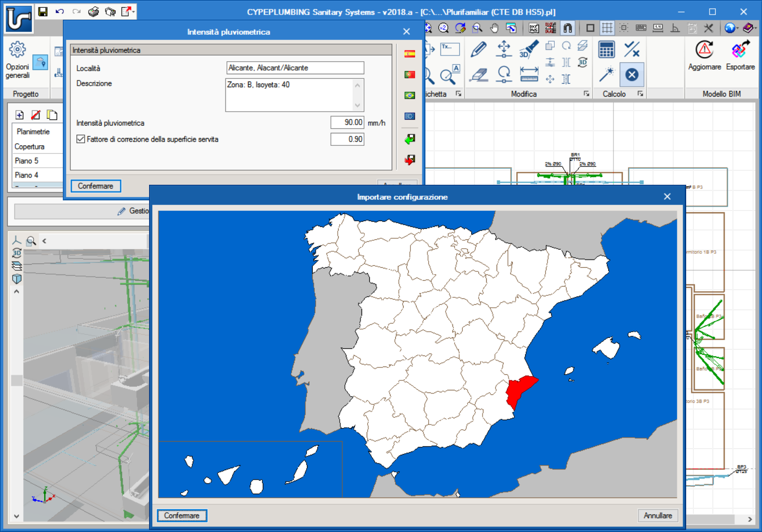Click the magic wand icon in Calcolo
Image resolution: width=762 pixels, height=532 pixels.
[606, 75]
